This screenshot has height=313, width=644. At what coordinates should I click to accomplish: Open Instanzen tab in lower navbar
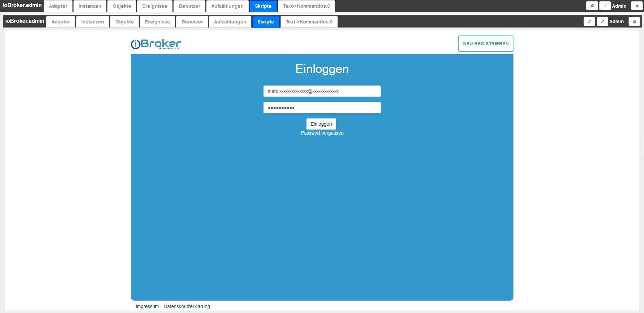(x=93, y=22)
